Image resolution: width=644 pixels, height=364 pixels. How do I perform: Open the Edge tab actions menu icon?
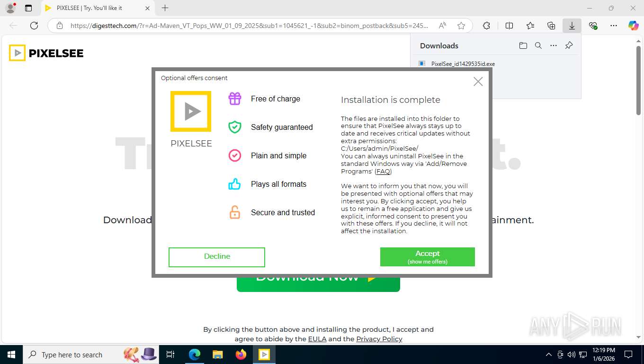[28, 8]
